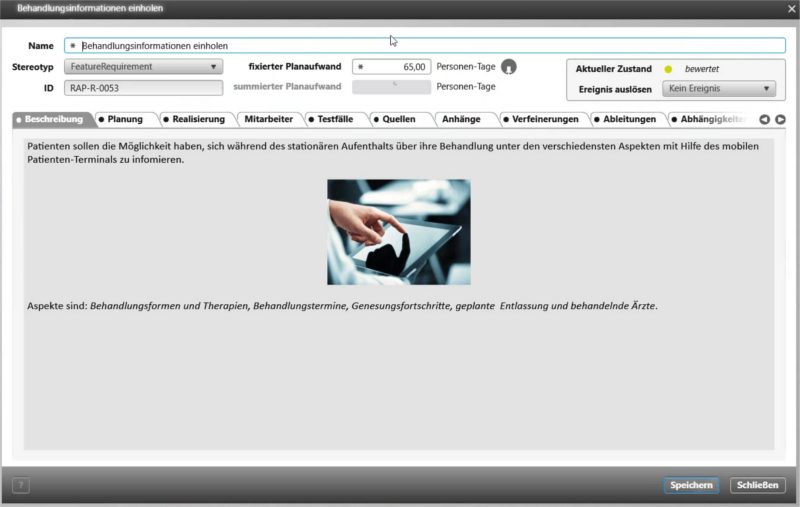Click the lock icon beside fixierter Planaufwand
The width and height of the screenshot is (800, 507).
509,67
